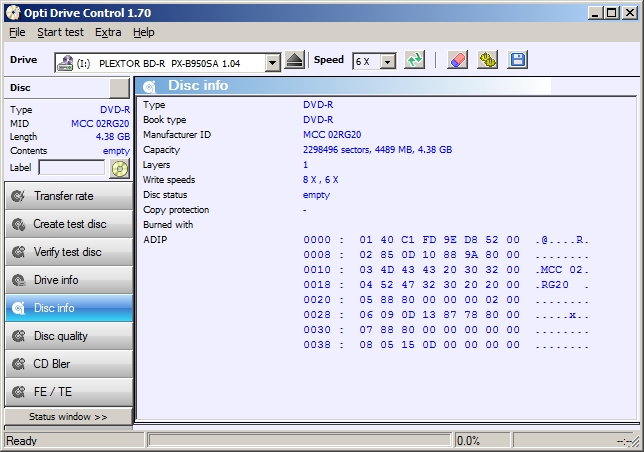Open CD Bler test panel
The image size is (644, 452).
pos(69,364)
